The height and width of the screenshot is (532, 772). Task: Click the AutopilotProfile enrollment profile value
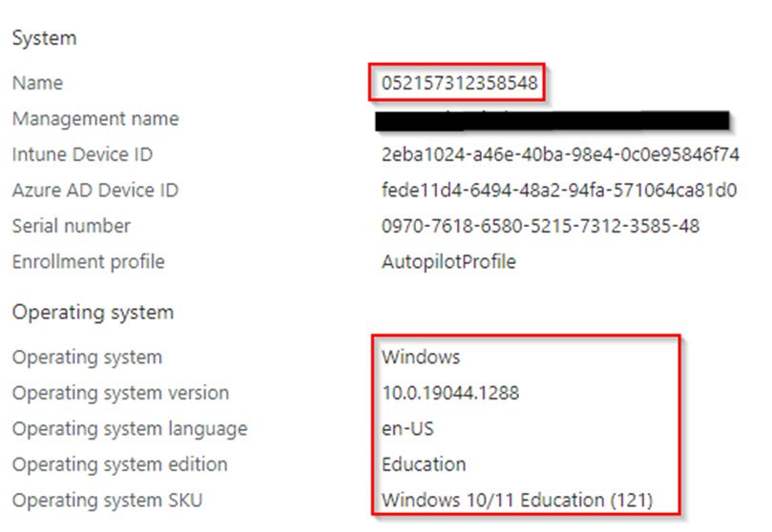(x=449, y=262)
